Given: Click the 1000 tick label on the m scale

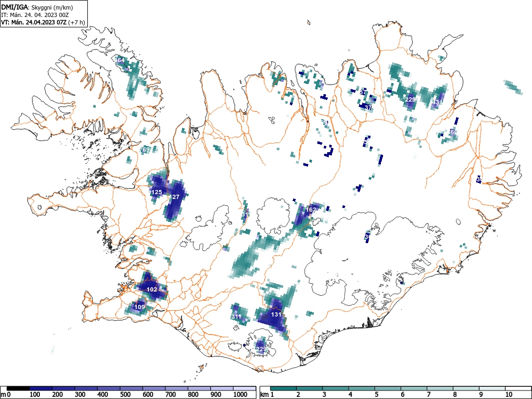Looking at the screenshot, I should click(x=240, y=394).
